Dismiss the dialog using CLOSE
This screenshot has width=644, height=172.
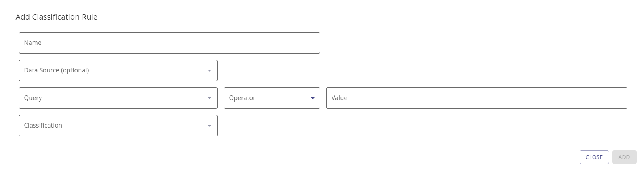[x=594, y=157]
